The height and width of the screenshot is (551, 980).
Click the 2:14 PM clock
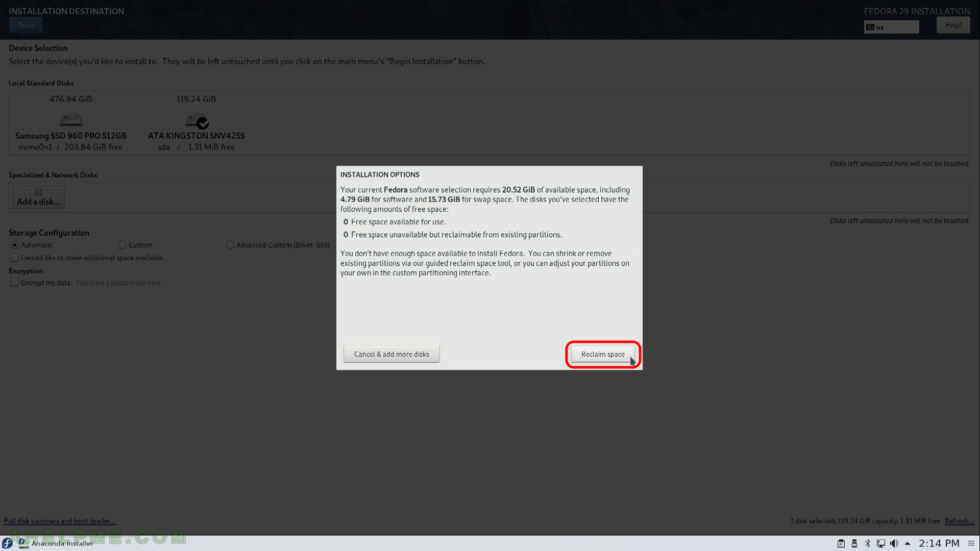click(x=939, y=543)
